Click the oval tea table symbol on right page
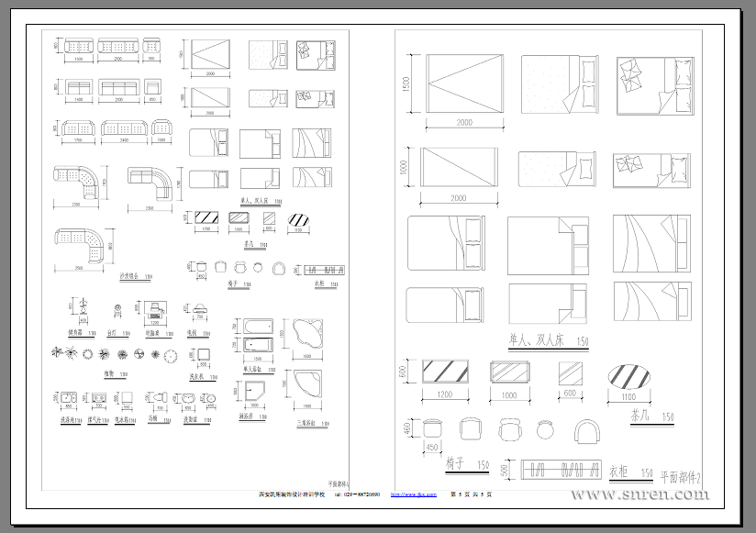This screenshot has height=533, width=756. (628, 377)
